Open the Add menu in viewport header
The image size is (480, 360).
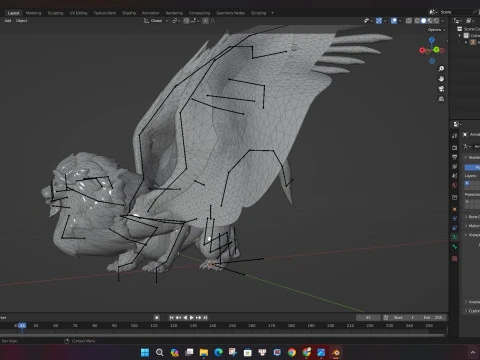[x=8, y=21]
